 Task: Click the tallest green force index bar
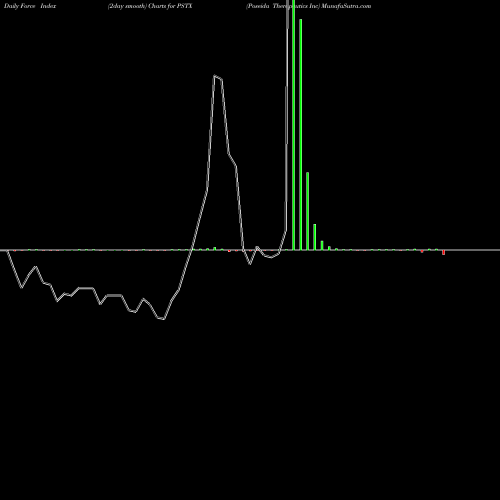pos(293,125)
